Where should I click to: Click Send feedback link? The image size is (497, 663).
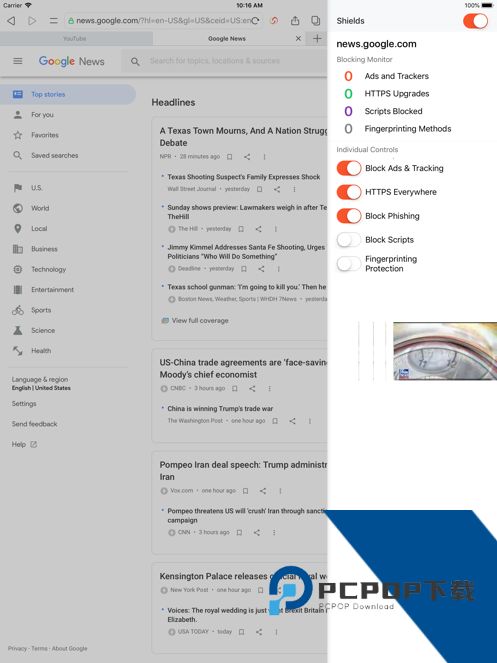pyautogui.click(x=34, y=424)
